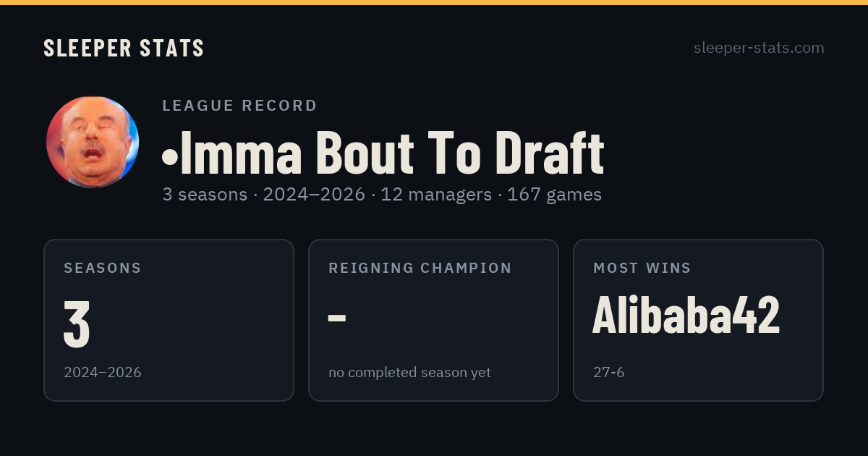Click the no completed season yet note
Image resolution: width=868 pixels, height=456 pixels.
pos(409,372)
